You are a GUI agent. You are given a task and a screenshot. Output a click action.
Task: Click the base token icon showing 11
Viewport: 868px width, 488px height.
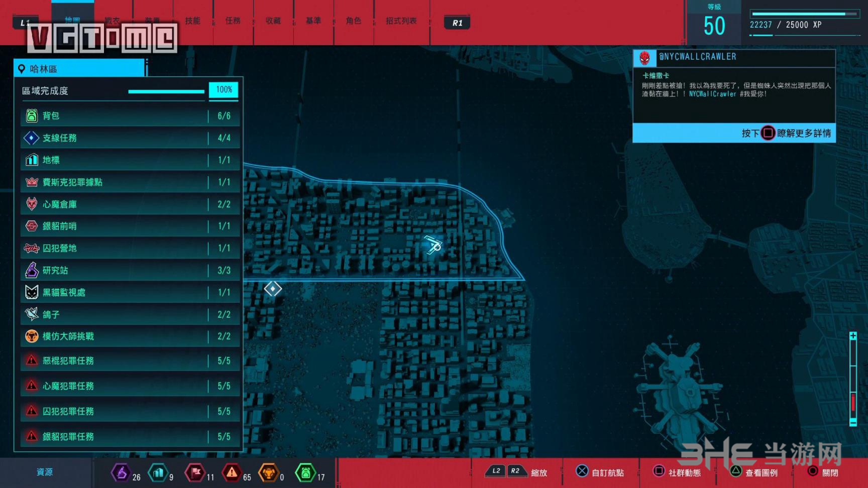pos(195,472)
